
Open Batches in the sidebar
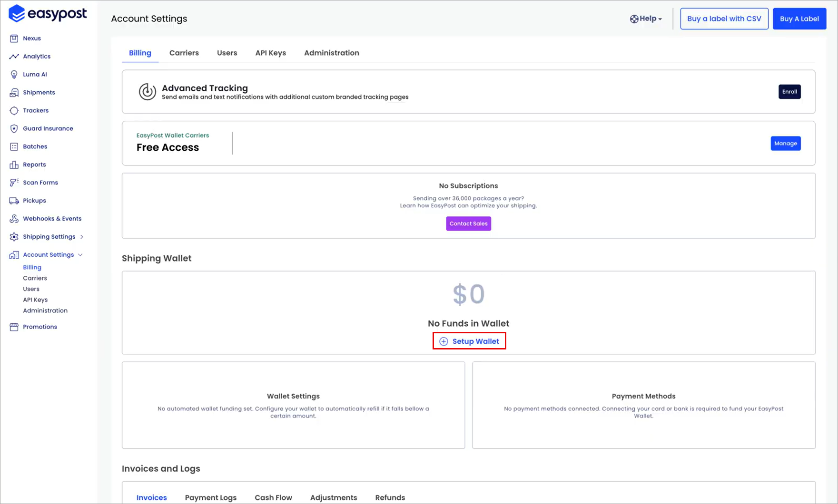pos(35,147)
